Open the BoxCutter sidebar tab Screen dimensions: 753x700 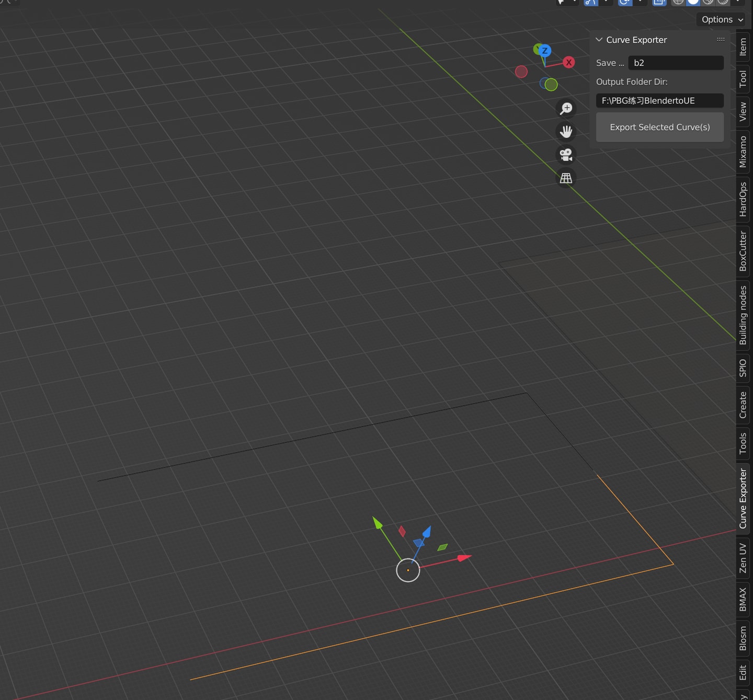(743, 251)
